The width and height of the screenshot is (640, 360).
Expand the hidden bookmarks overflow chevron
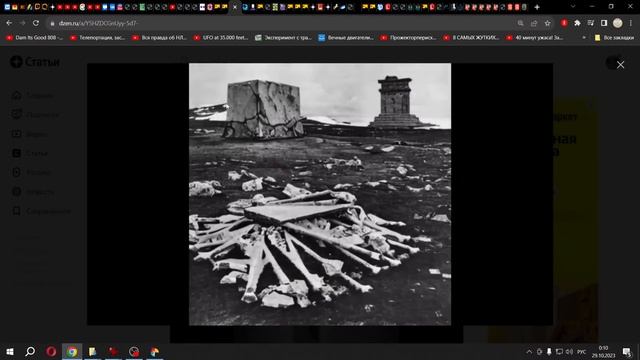coord(584,38)
